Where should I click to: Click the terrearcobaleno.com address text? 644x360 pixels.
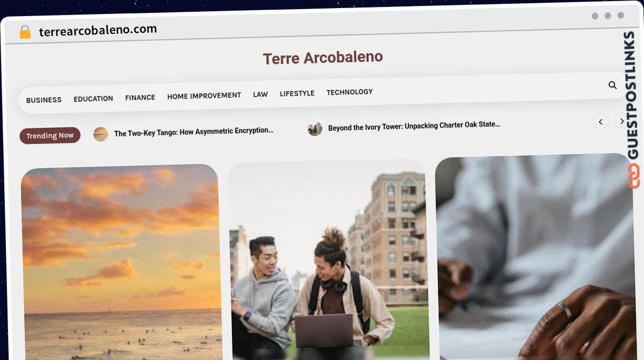point(98,30)
